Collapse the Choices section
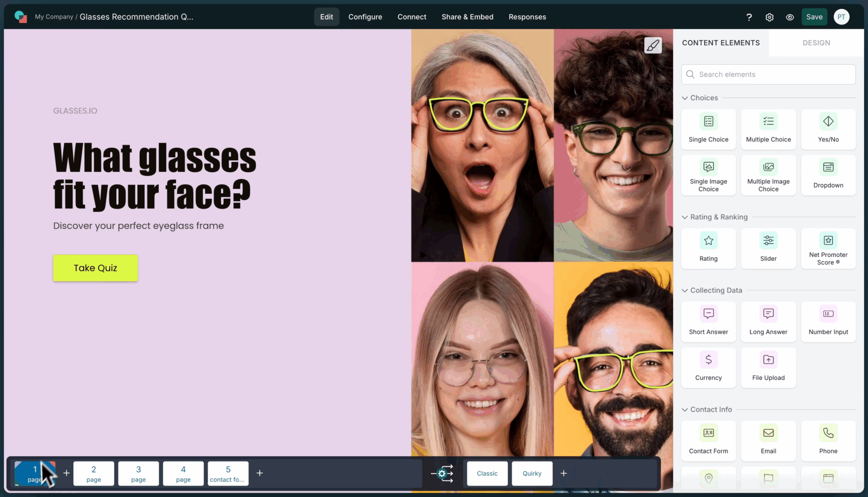This screenshot has height=497, width=868. (684, 98)
